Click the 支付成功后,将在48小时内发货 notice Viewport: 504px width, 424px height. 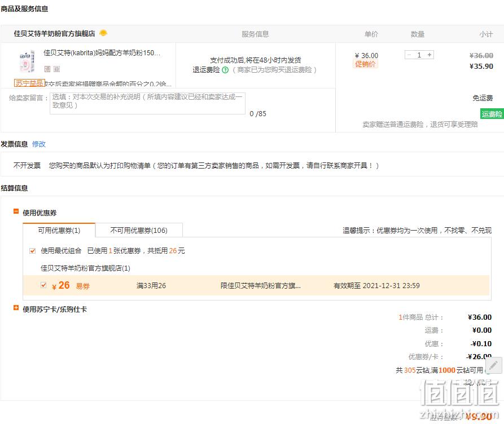point(256,60)
